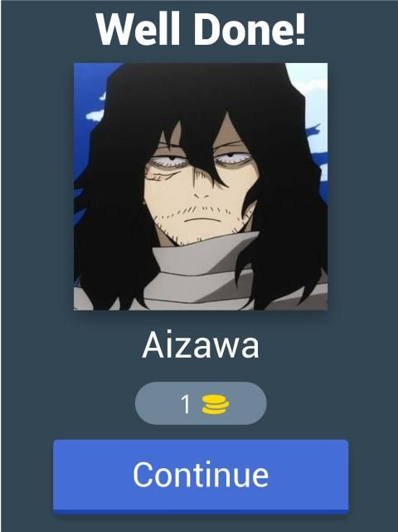
Task: Click the word "Well" in the heading
Action: click(x=138, y=29)
